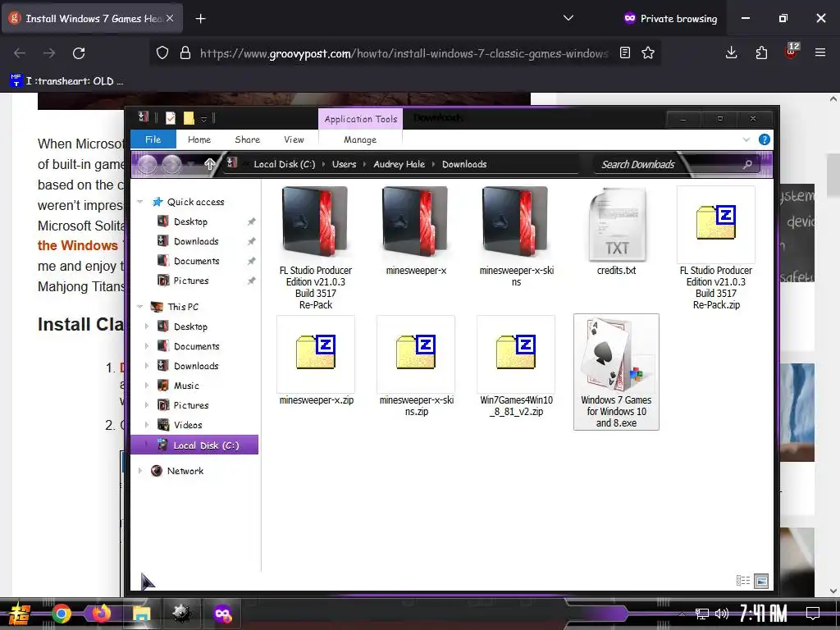The height and width of the screenshot is (630, 840).
Task: Open Windows Start button
Action: pos(18,614)
